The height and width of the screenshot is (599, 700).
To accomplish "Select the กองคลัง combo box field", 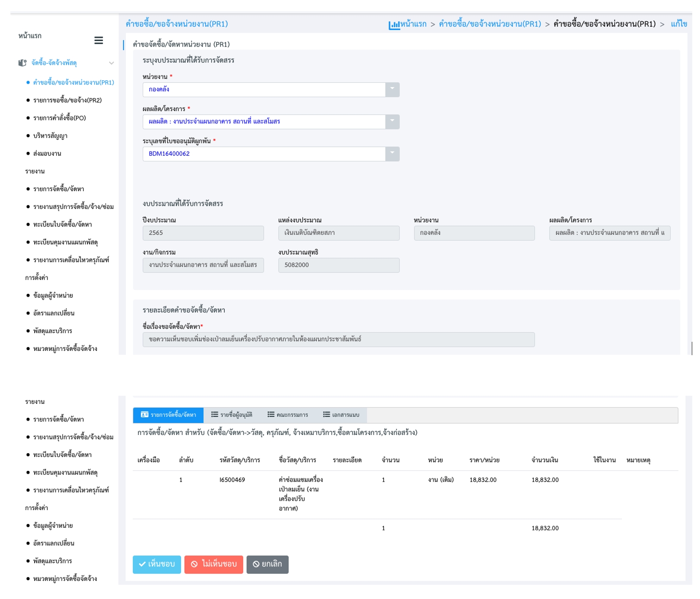I will coord(271,89).
